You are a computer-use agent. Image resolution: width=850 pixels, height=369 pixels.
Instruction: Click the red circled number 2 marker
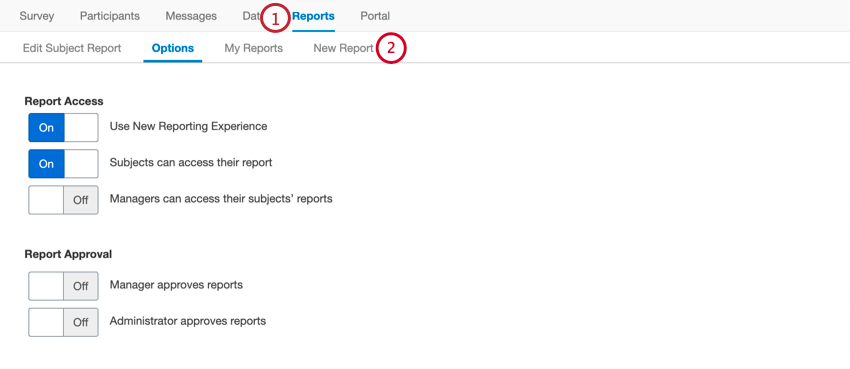[x=391, y=48]
